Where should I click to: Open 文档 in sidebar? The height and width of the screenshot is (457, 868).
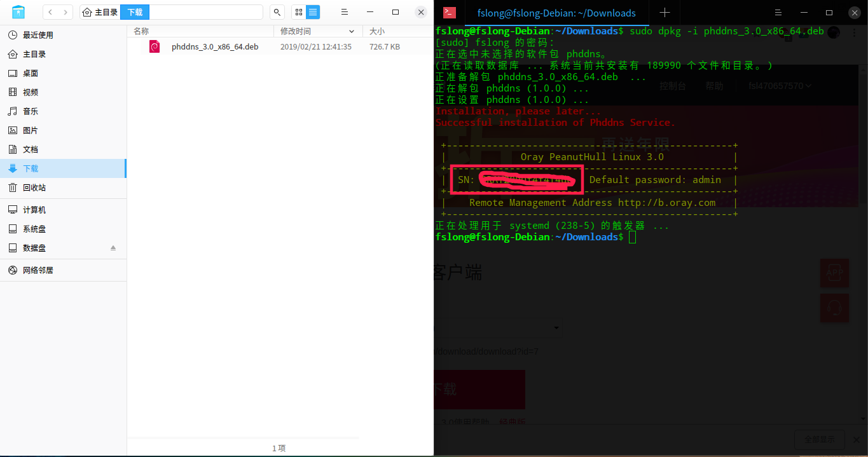63,149
